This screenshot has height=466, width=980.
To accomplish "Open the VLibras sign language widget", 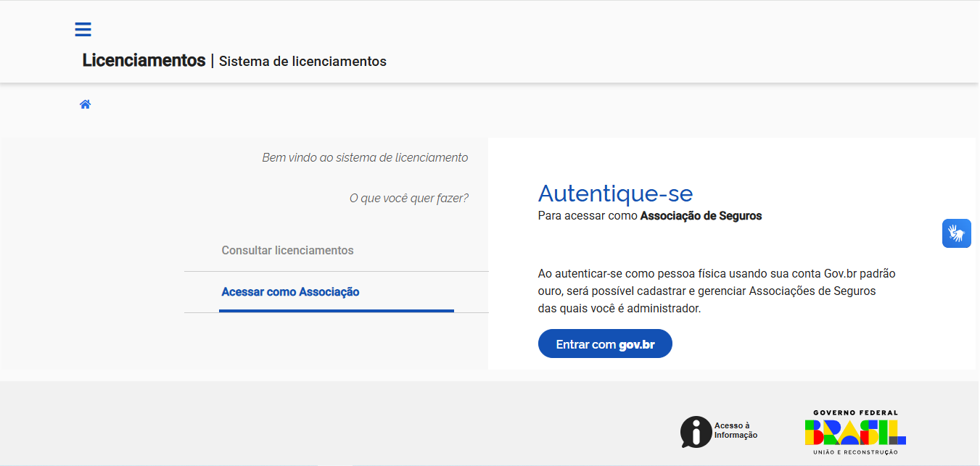I will pyautogui.click(x=956, y=233).
